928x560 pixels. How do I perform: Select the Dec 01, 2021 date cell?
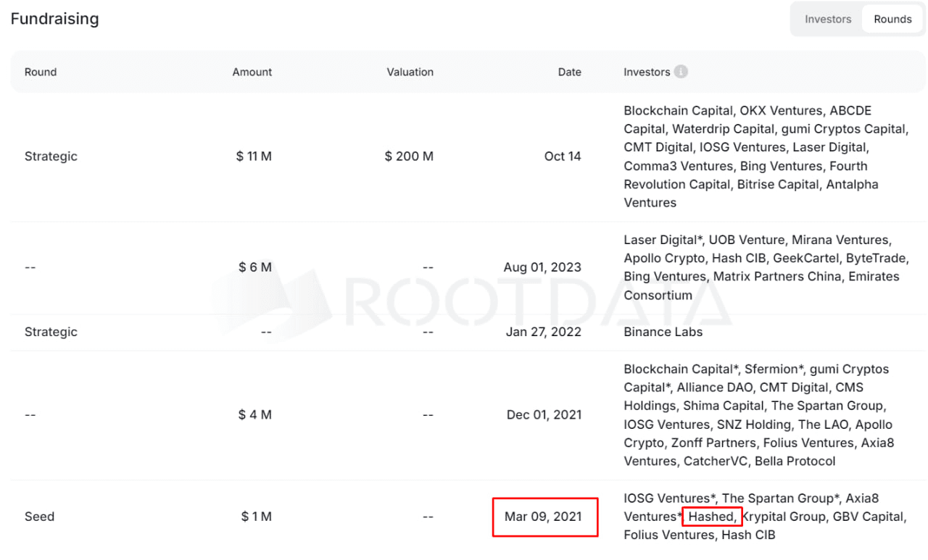544,415
